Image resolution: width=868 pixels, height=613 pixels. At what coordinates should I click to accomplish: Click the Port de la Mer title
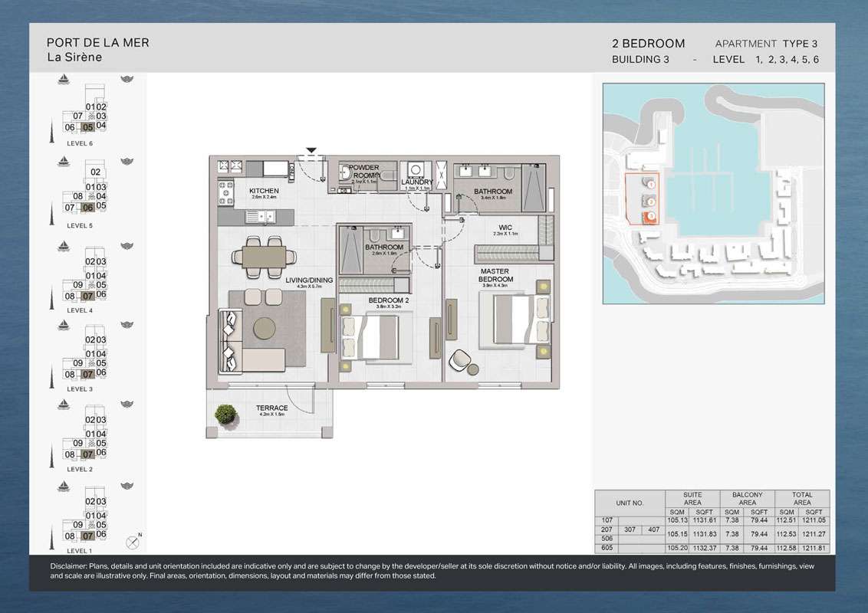pyautogui.click(x=98, y=43)
